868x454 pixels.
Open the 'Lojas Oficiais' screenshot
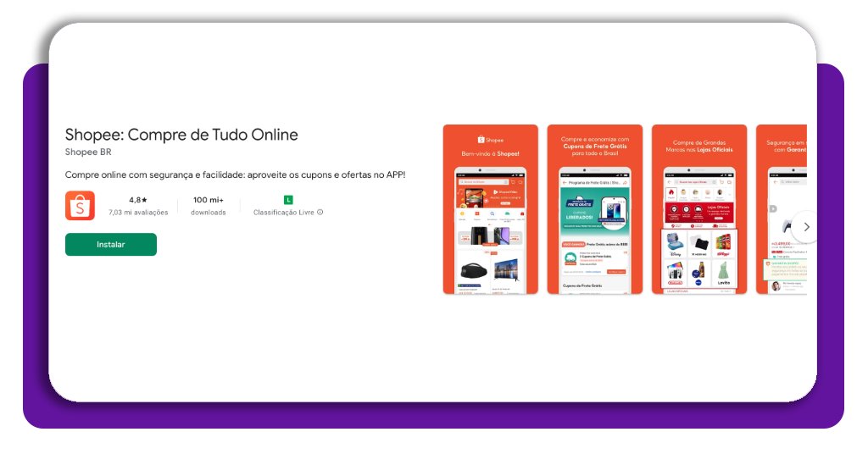point(699,209)
